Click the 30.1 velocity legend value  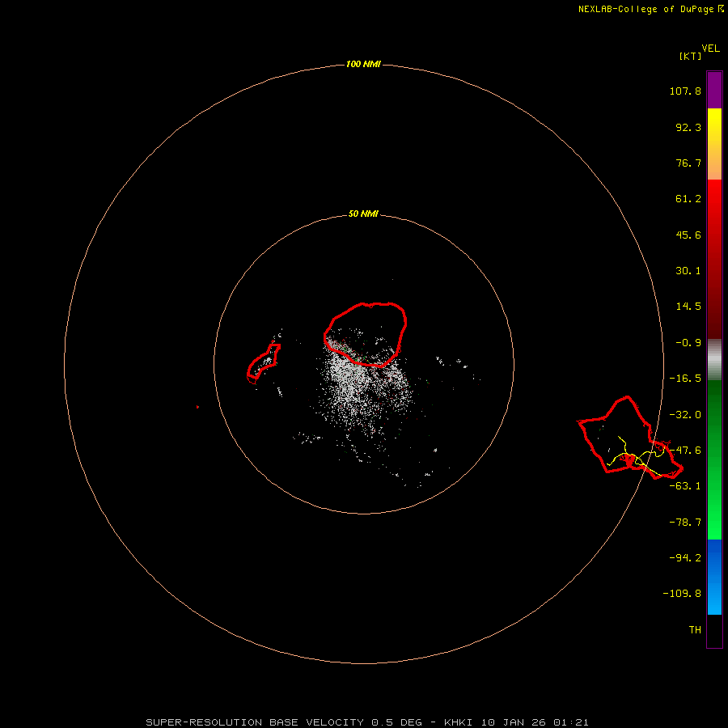coord(688,271)
